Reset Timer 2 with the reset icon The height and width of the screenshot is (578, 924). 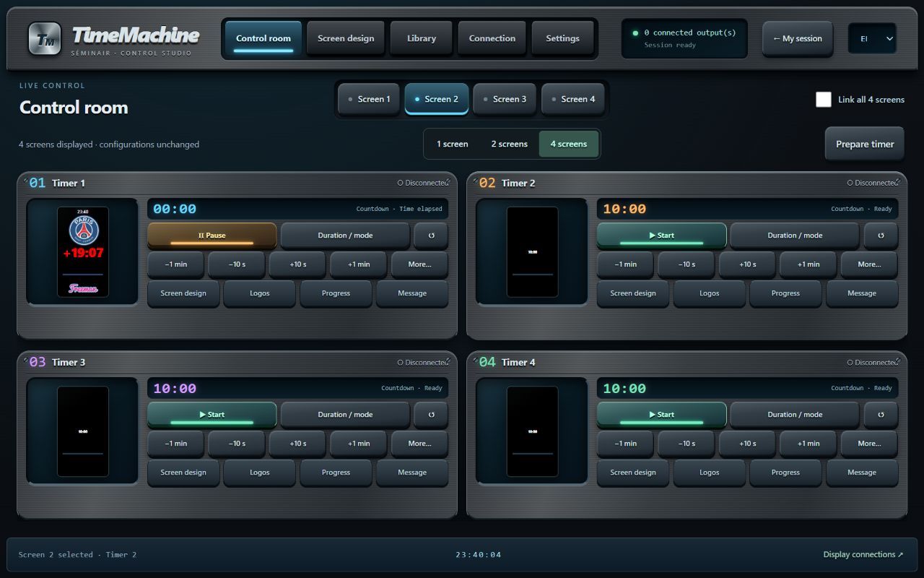881,236
